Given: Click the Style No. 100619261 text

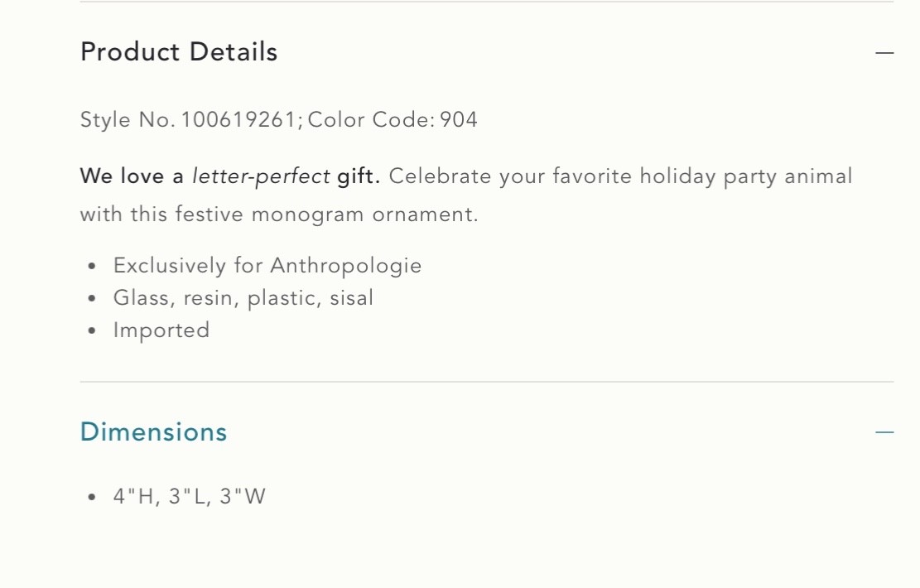Looking at the screenshot, I should (x=188, y=120).
